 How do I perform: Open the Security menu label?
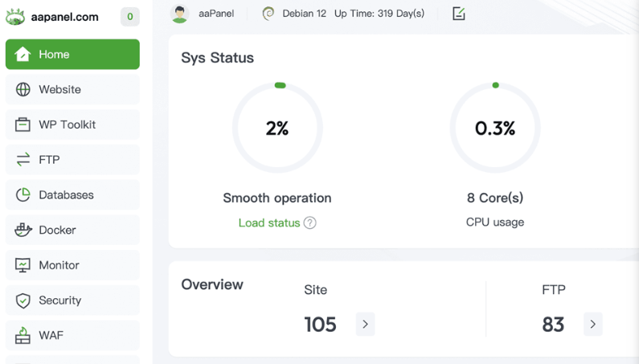(x=60, y=301)
